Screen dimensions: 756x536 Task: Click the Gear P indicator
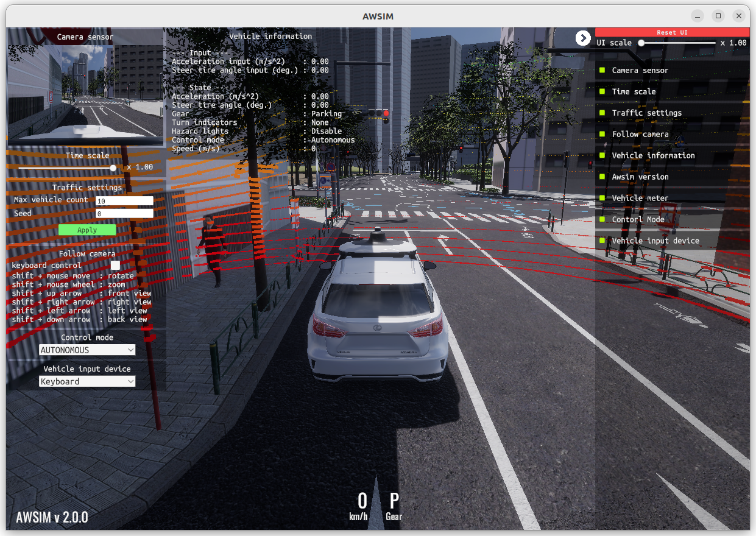[x=394, y=506]
